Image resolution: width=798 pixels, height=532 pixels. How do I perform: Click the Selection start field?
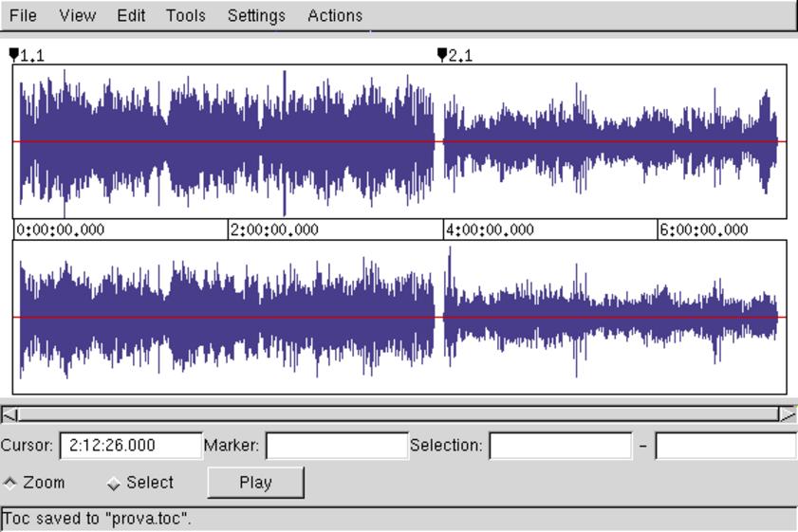[x=560, y=446]
